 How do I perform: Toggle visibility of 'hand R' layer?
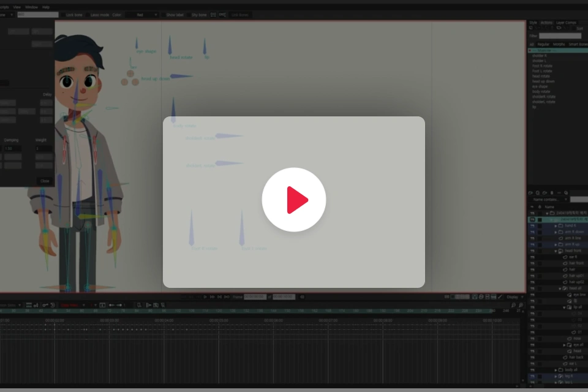pos(532,226)
